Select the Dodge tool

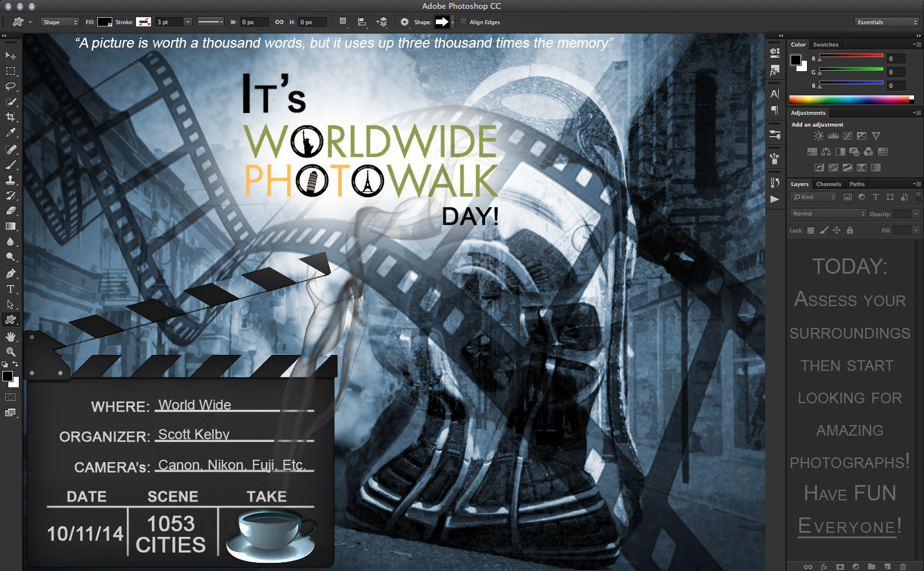11,257
